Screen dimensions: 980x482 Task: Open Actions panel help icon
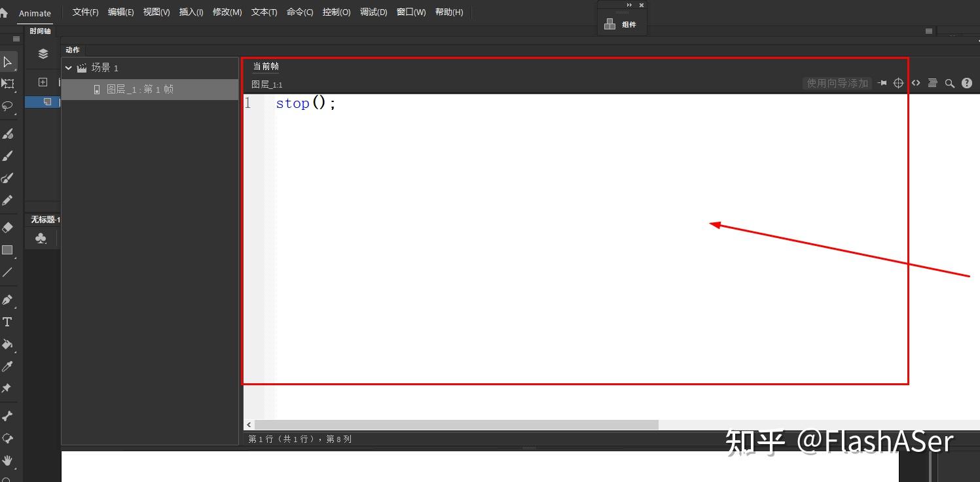pyautogui.click(x=967, y=83)
